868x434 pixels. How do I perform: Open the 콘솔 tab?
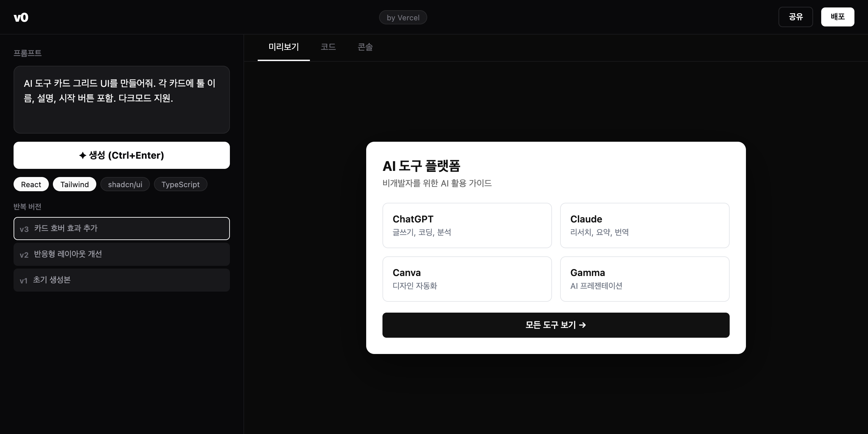click(365, 47)
